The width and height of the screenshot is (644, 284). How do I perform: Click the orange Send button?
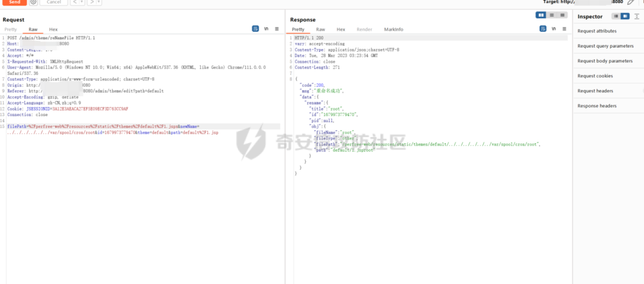tap(14, 2)
